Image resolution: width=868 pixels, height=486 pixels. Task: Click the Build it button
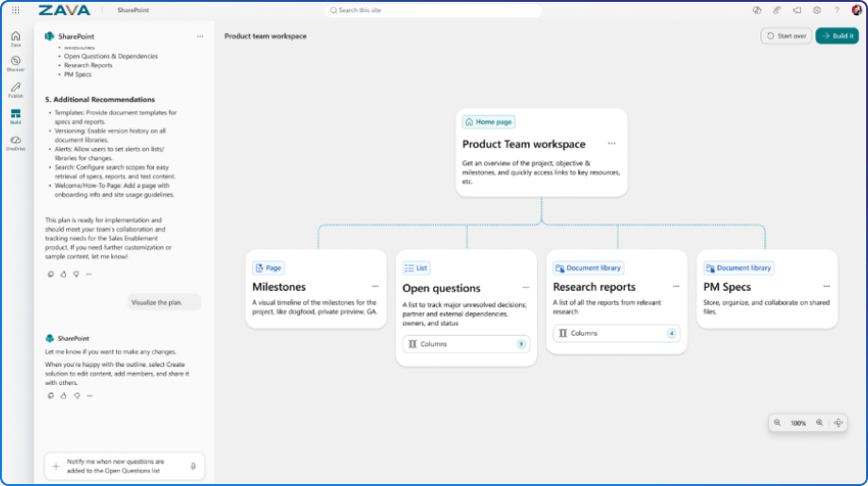837,36
